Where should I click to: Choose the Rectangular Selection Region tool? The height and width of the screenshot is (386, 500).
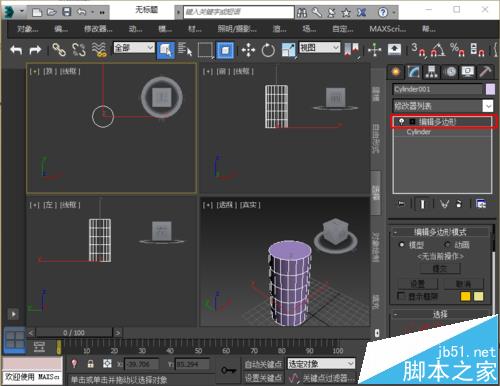pos(205,50)
